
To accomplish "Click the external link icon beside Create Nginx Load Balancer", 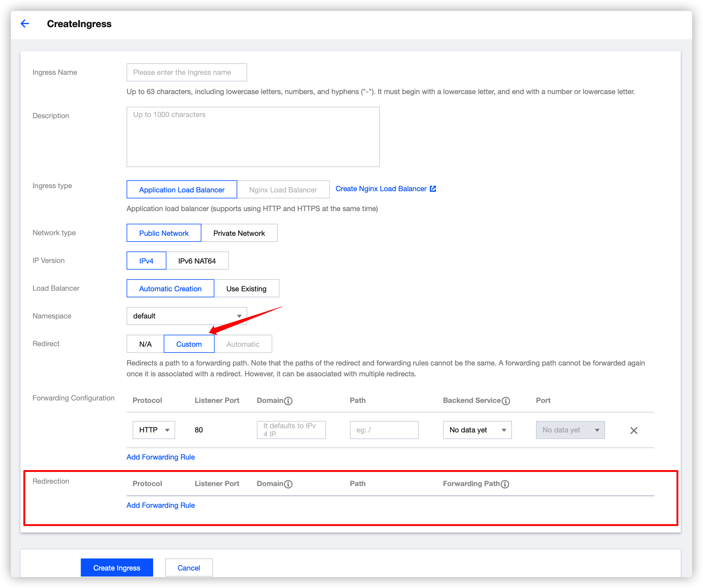I will point(433,189).
